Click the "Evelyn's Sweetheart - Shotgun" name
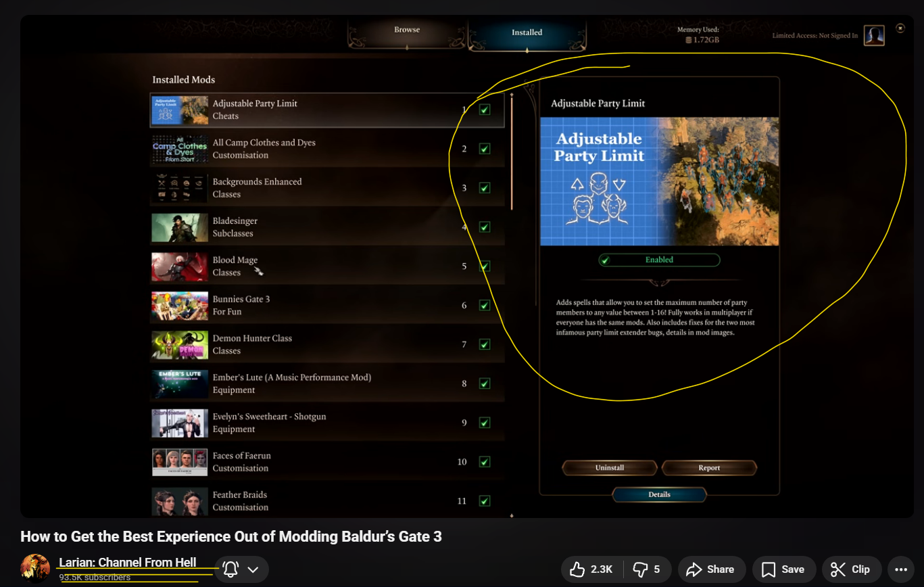Image resolution: width=924 pixels, height=587 pixels. coord(270,417)
